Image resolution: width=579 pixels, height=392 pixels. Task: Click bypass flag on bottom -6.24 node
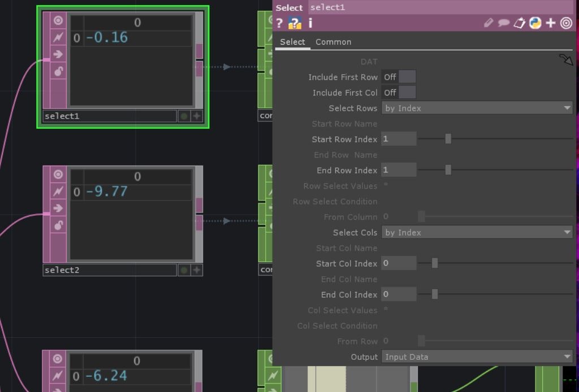tap(57, 376)
